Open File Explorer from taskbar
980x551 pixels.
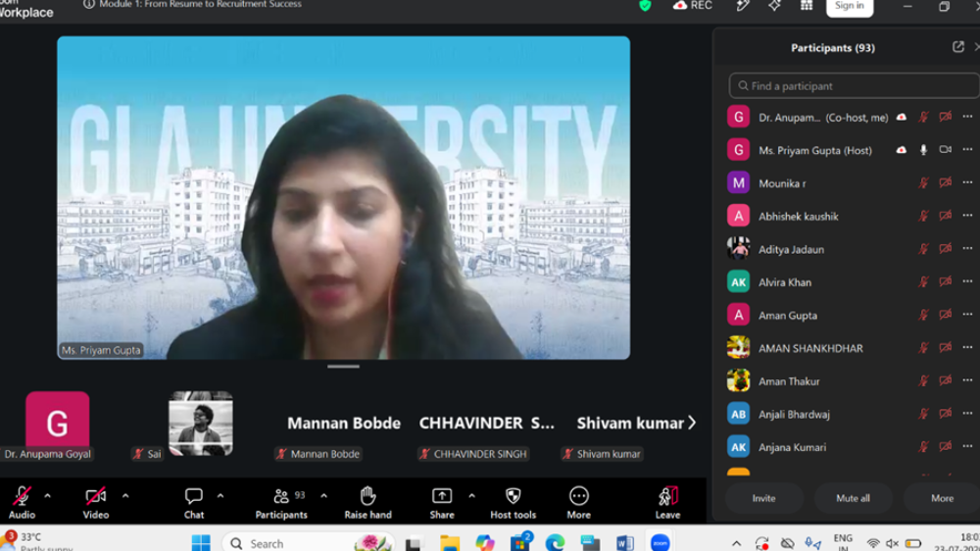[450, 543]
